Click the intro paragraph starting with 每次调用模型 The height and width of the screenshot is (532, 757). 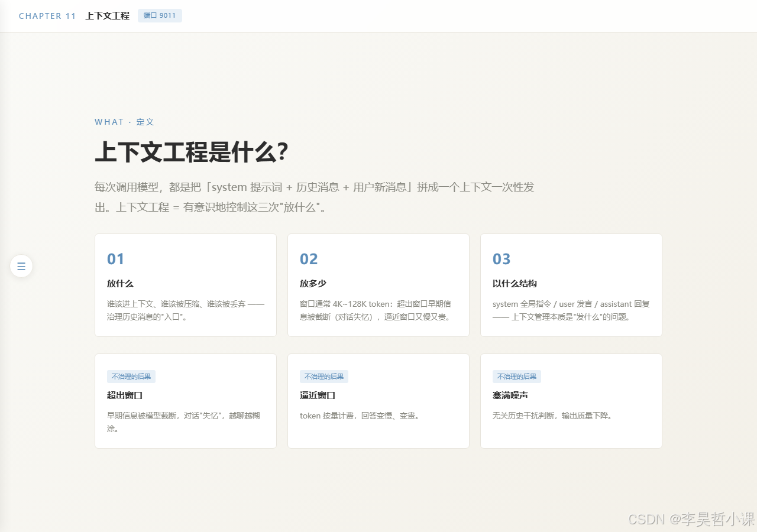315,197
